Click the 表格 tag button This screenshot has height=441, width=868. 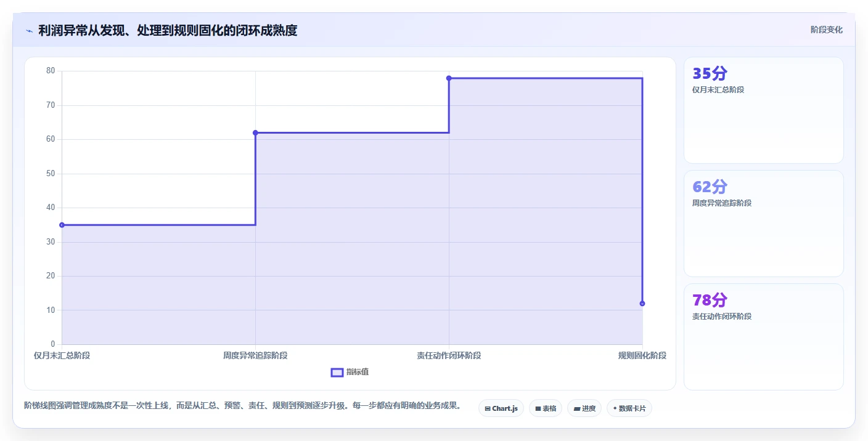pyautogui.click(x=546, y=408)
